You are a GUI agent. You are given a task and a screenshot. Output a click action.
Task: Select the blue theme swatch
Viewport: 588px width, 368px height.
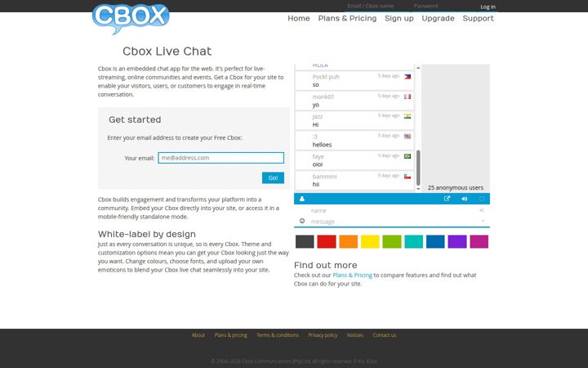tap(435, 241)
